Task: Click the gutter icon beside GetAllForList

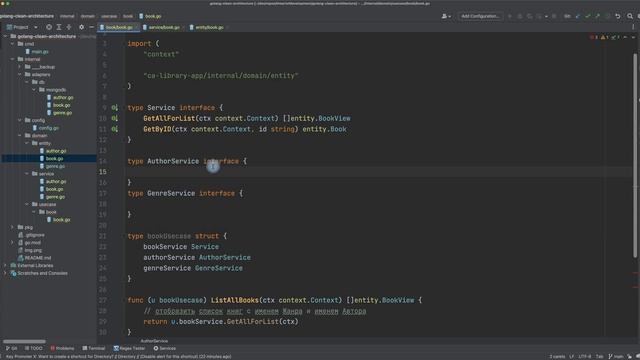Action: click(115, 118)
